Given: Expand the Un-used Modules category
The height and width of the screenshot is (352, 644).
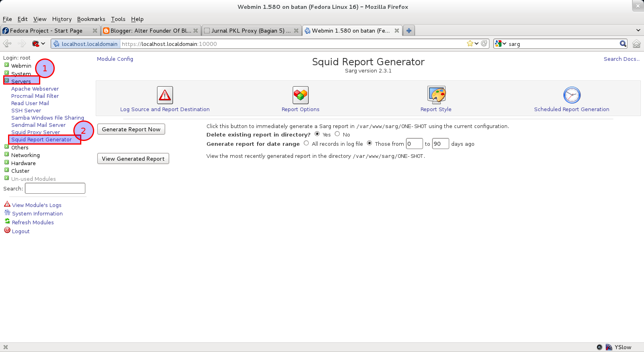Looking at the screenshot, I should [x=6, y=178].
